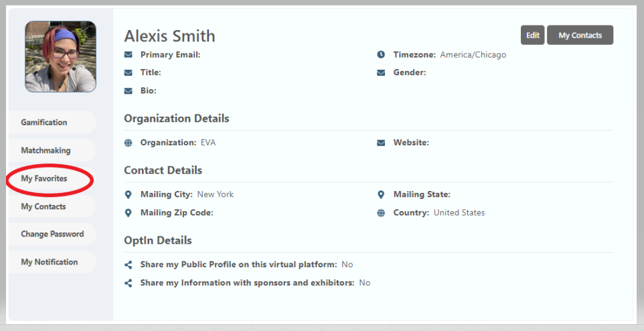
Task: Click the envelope icon beside Bio
Action: [128, 90]
